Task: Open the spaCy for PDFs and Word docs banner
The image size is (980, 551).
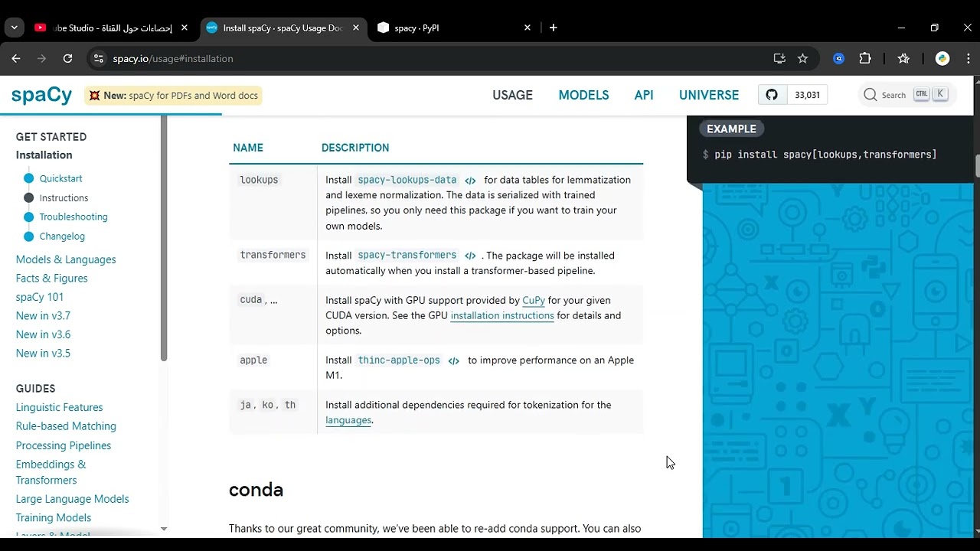Action: [x=173, y=96]
